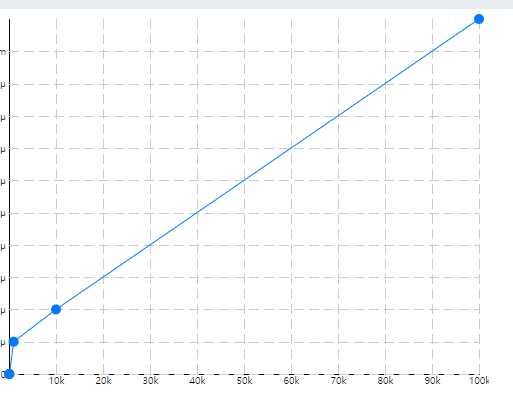This screenshot has width=513, height=393.
Task: Click the 80k x-axis label
Action: 386,381
